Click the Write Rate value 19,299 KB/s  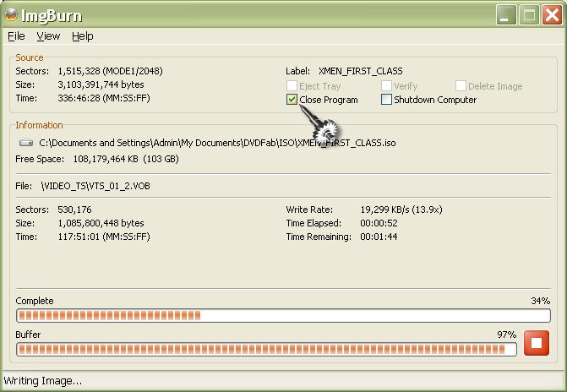[401, 210]
